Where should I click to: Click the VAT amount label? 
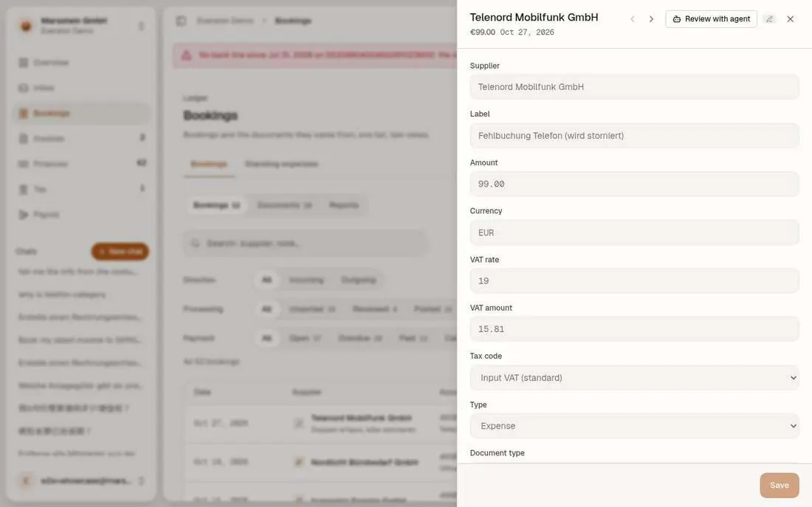pos(491,308)
